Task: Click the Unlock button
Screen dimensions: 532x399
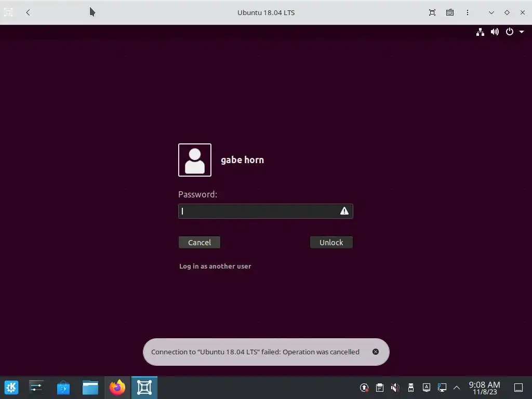Action: pyautogui.click(x=331, y=242)
